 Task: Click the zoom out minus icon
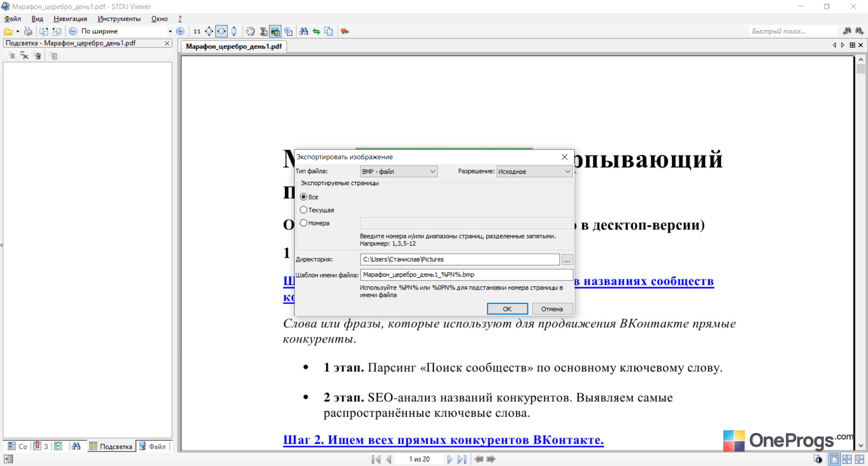pos(73,31)
